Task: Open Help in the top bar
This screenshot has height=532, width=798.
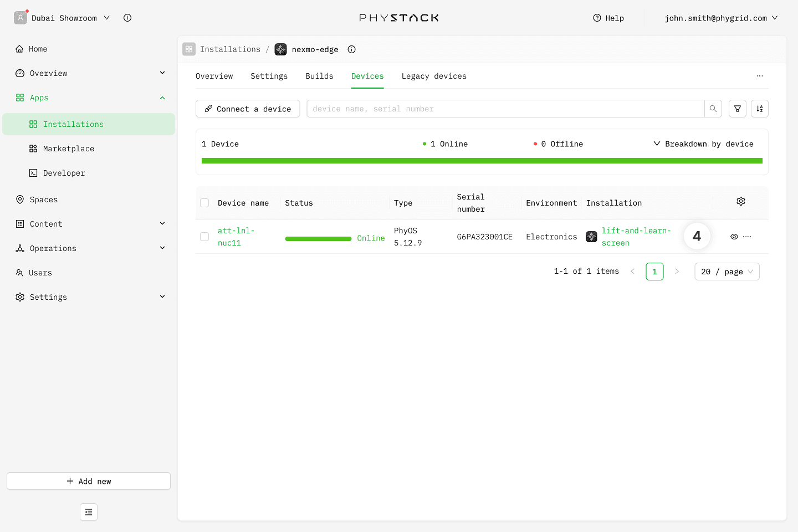Action: point(608,18)
